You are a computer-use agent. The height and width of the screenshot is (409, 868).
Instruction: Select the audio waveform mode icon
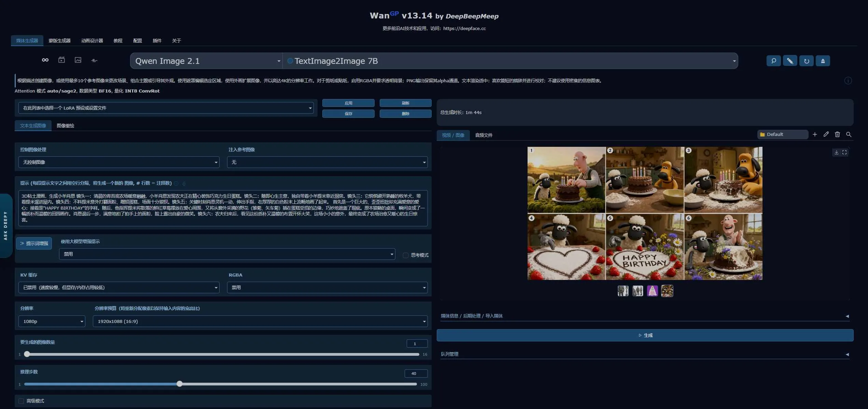tap(94, 60)
